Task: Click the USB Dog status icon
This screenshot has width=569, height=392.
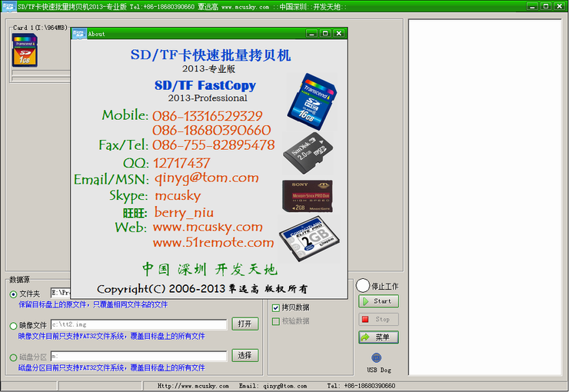Action: coord(376,358)
